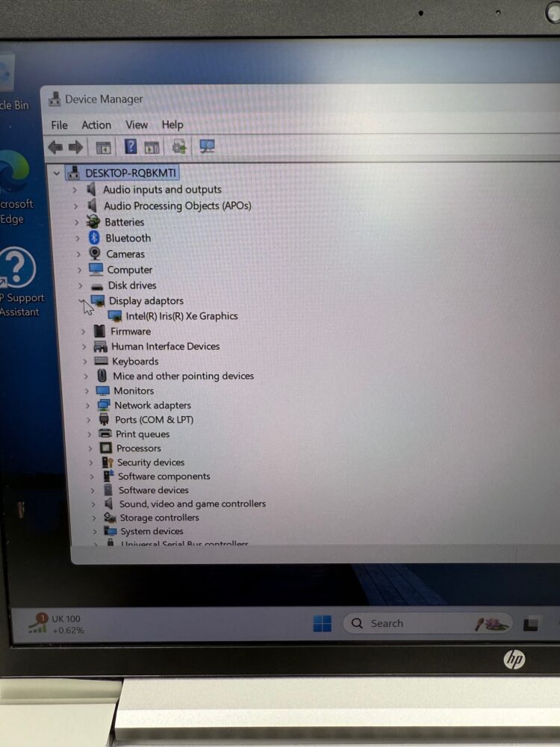Click the Keyboards category icon
Viewport: 560px width, 747px height.
(101, 361)
